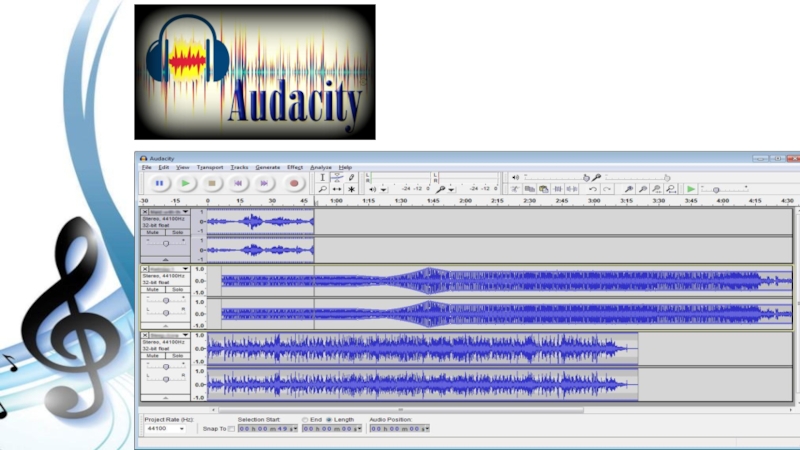Click the Cut (scissors) icon
This screenshot has height=450, width=800.
(x=515, y=189)
